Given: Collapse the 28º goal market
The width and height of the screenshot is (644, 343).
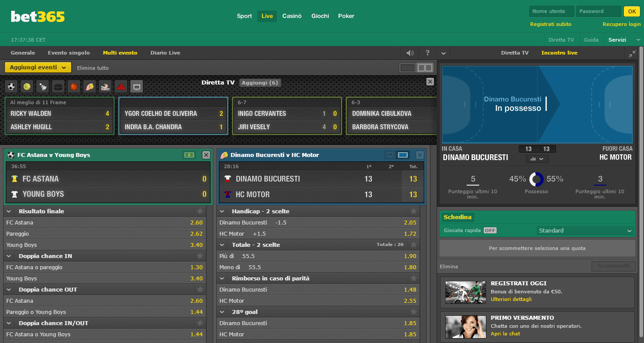Looking at the screenshot, I should 222,312.
